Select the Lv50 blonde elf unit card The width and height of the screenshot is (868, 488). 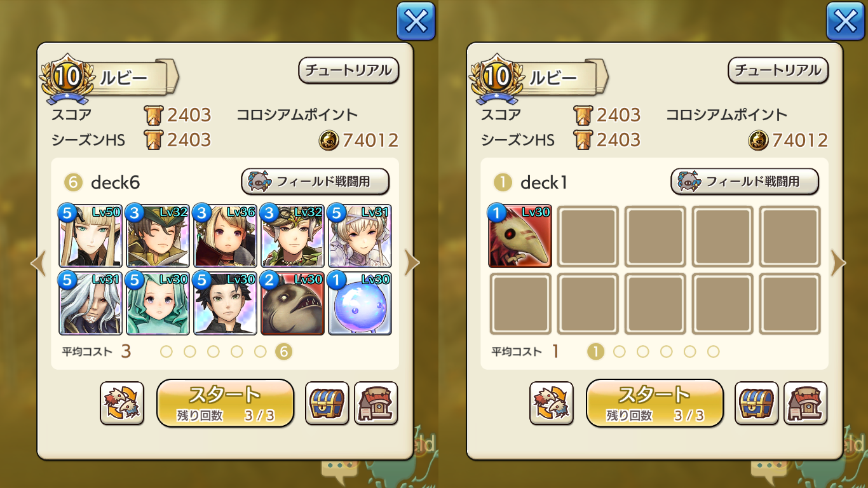tap(90, 236)
